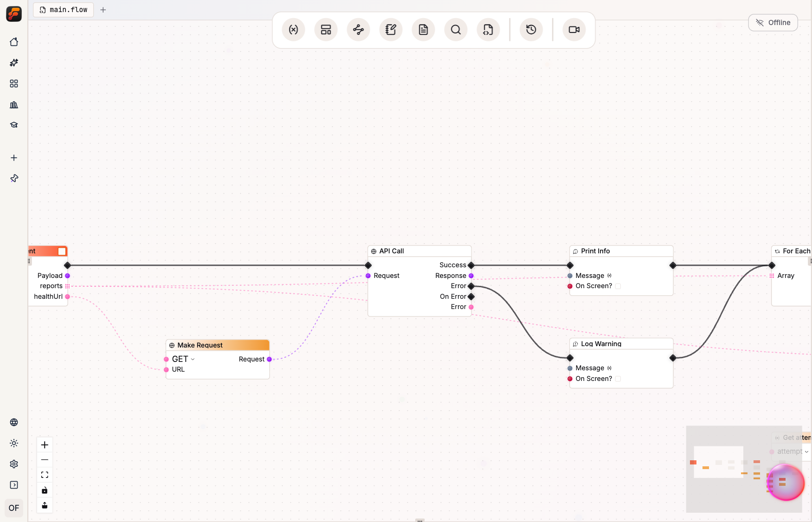This screenshot has width=812, height=522.
Task: Click the pin icon in the sidebar
Action: 14,178
